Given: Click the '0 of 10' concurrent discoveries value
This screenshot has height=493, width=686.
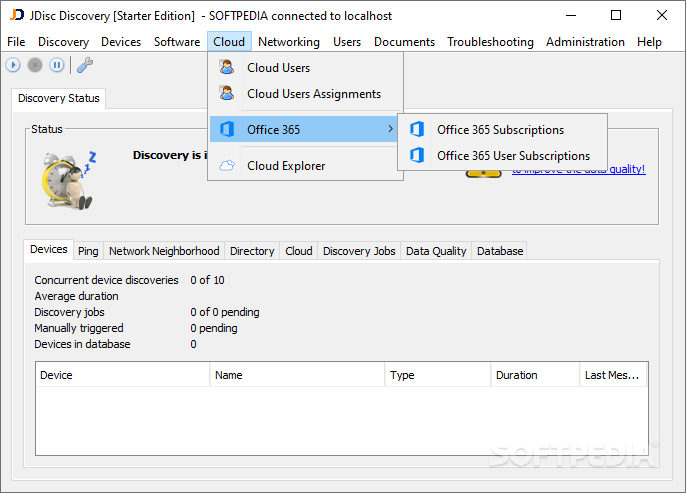Looking at the screenshot, I should (x=207, y=280).
